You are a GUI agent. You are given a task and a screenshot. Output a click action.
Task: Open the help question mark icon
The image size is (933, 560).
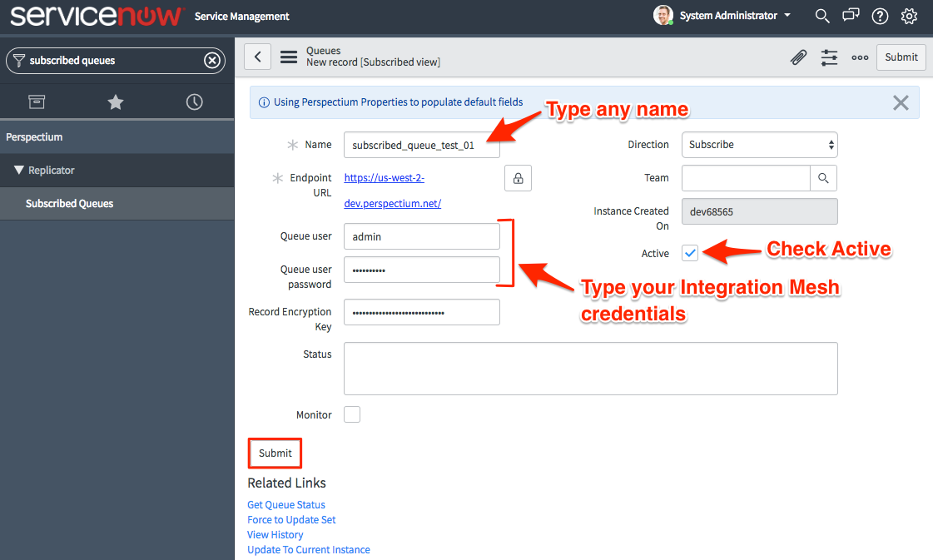click(880, 16)
